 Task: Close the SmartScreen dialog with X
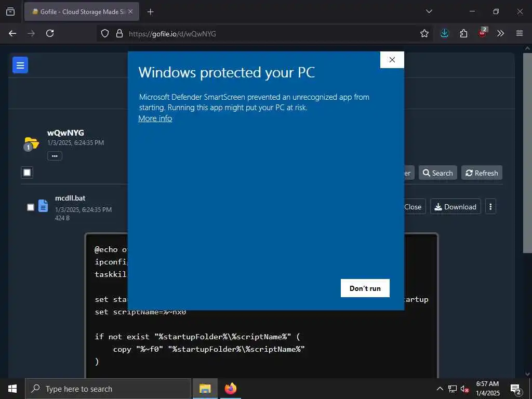click(392, 60)
